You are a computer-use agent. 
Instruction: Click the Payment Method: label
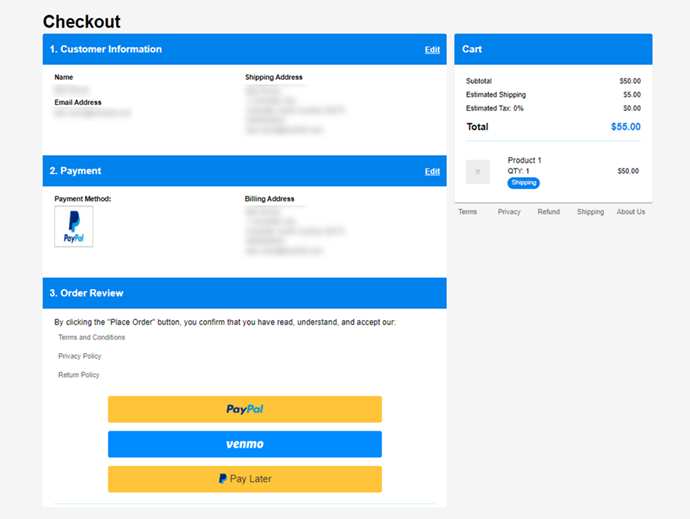coord(83,199)
